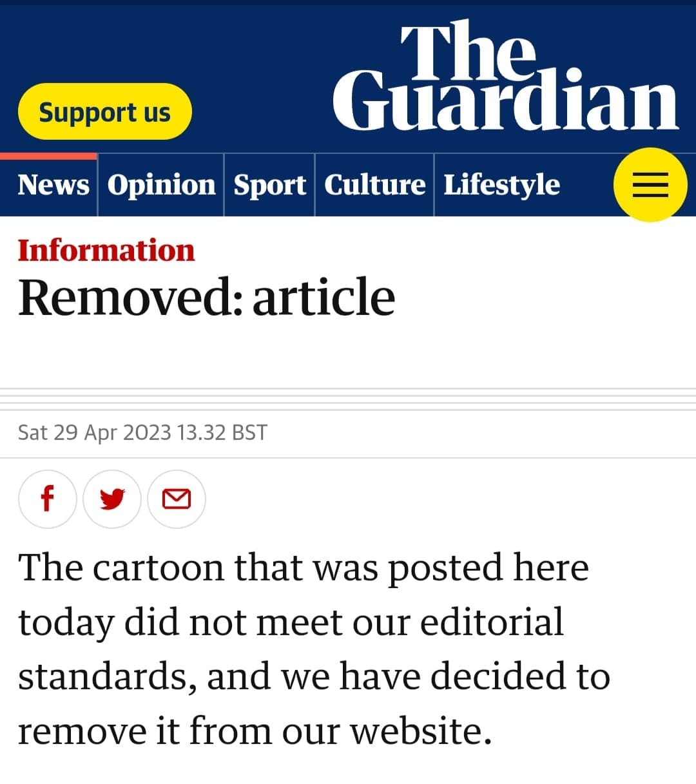Click the striped divider below the headline
Screen dimensions: 696x784
(x=348, y=399)
